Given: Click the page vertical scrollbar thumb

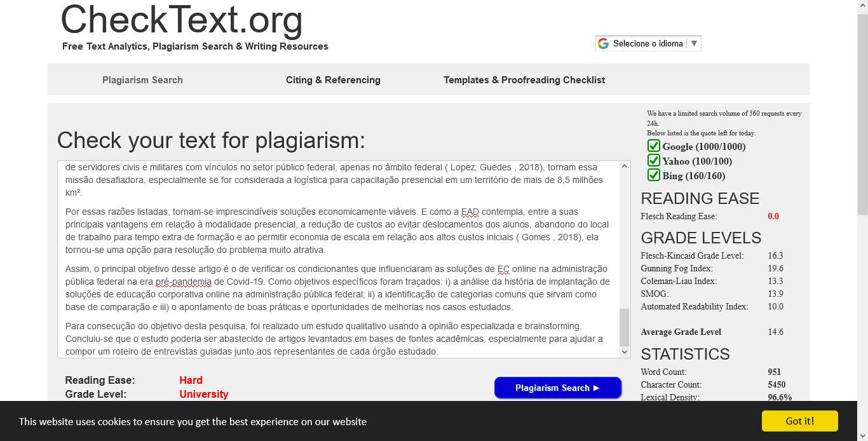Looking at the screenshot, I should (x=862, y=114).
